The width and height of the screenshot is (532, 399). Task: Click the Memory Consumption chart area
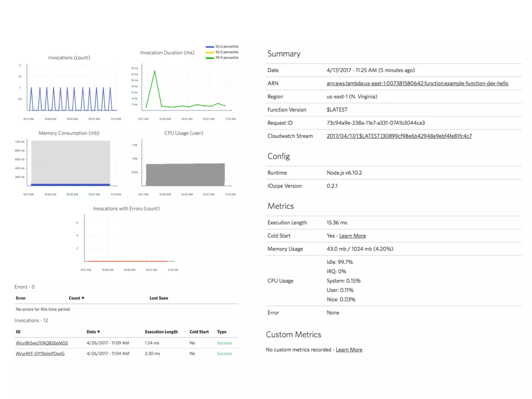[x=70, y=162]
